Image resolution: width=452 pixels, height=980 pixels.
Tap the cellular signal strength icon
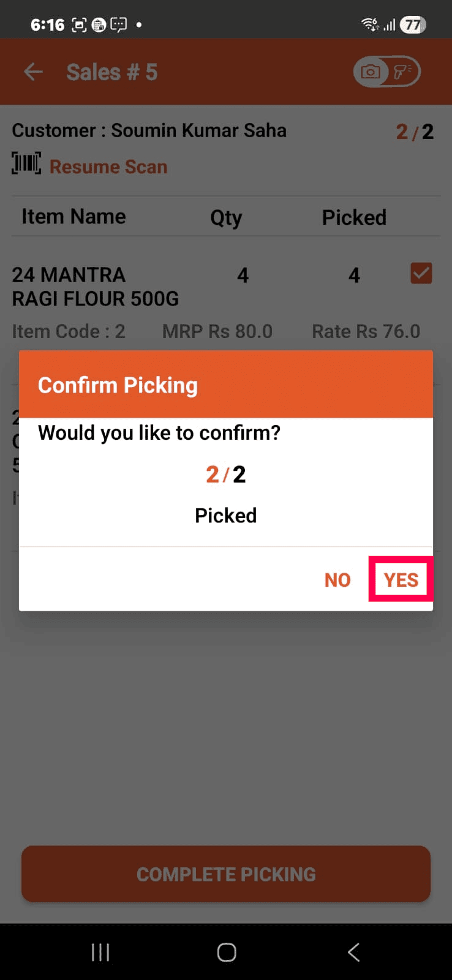click(x=389, y=25)
